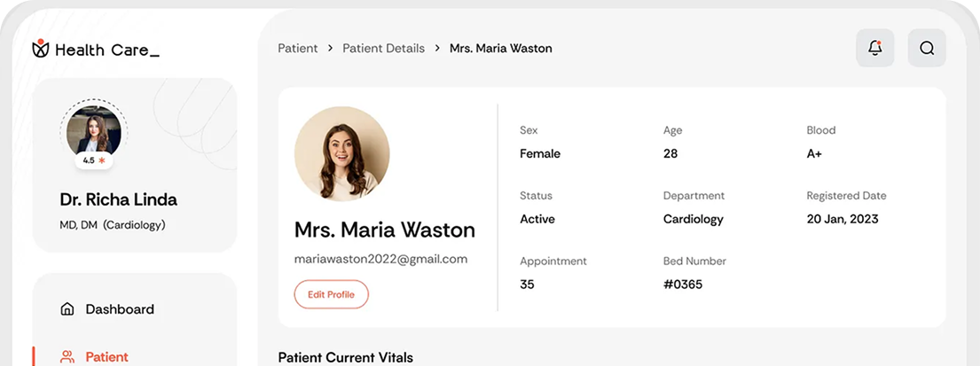Click the Dashboard home icon

(x=67, y=309)
